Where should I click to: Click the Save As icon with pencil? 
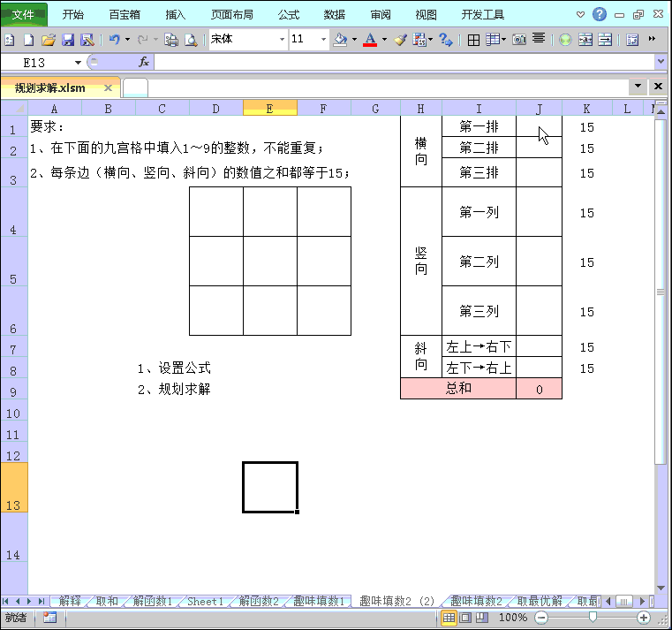point(87,40)
